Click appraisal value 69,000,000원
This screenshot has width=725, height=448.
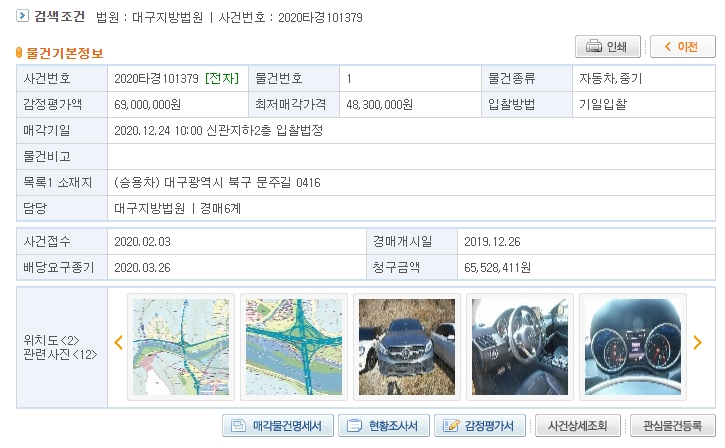click(147, 105)
